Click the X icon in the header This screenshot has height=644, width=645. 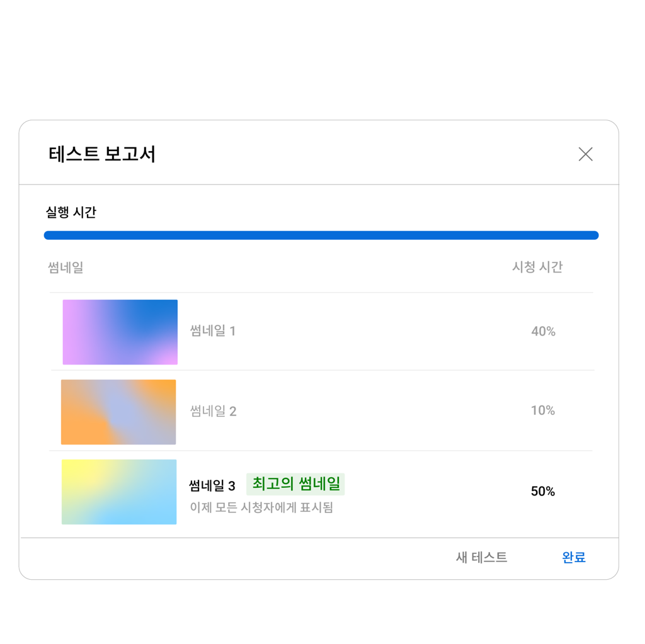click(x=585, y=154)
